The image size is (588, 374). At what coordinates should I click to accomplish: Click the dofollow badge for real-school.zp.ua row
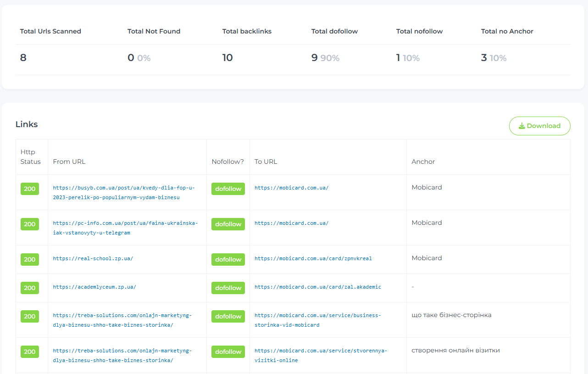228,259
